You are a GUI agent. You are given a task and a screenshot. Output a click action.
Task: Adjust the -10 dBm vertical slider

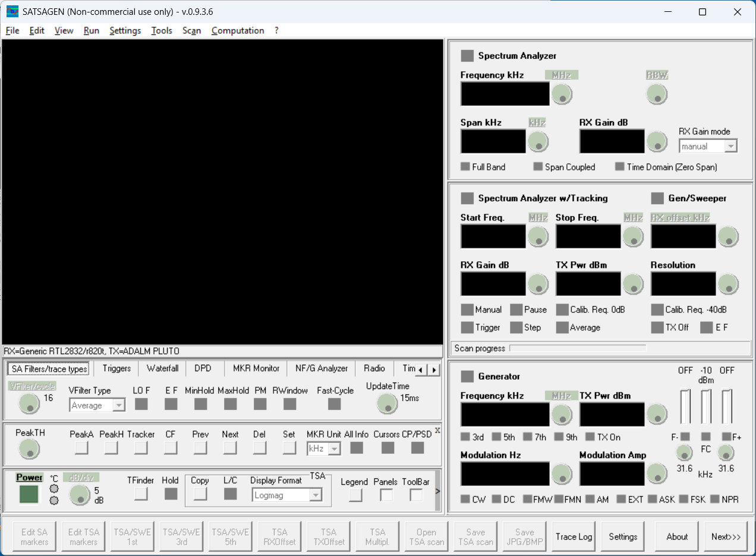click(x=706, y=406)
